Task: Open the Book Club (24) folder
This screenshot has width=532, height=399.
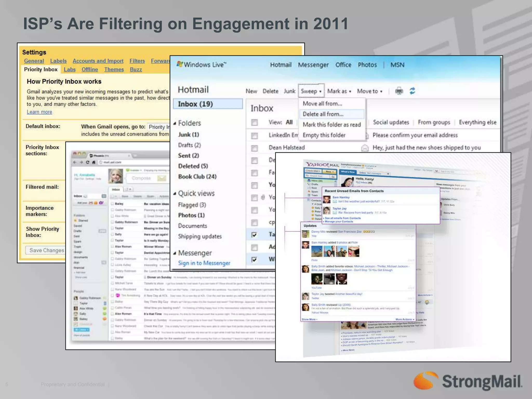Action: pos(197,177)
